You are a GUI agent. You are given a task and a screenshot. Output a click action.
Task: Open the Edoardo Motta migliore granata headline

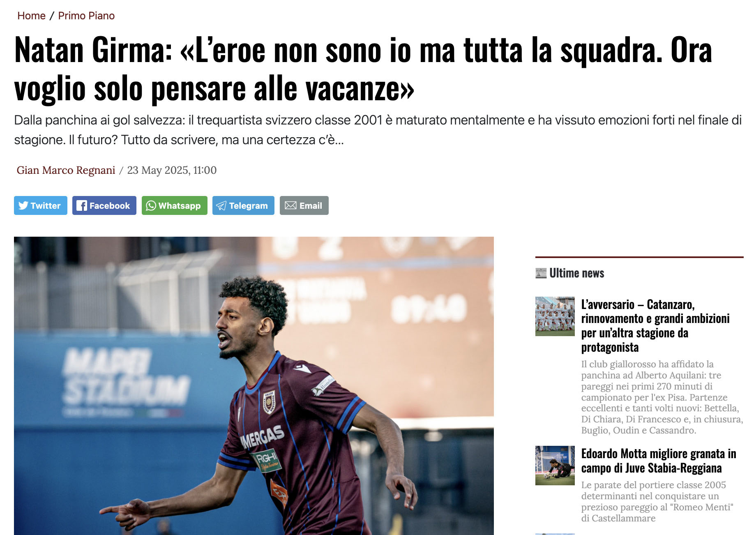(x=659, y=461)
